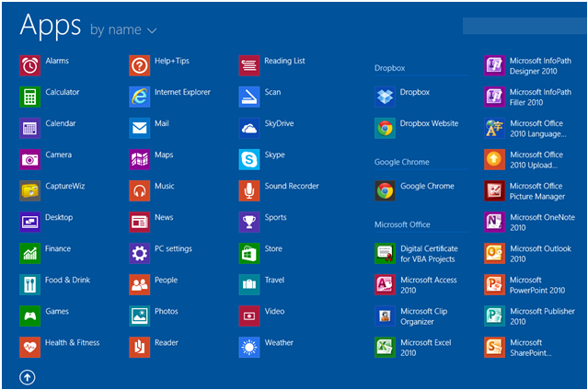This screenshot has width=588, height=390.
Task: Launch Microsoft Outlook 2010 icon
Action: (494, 254)
